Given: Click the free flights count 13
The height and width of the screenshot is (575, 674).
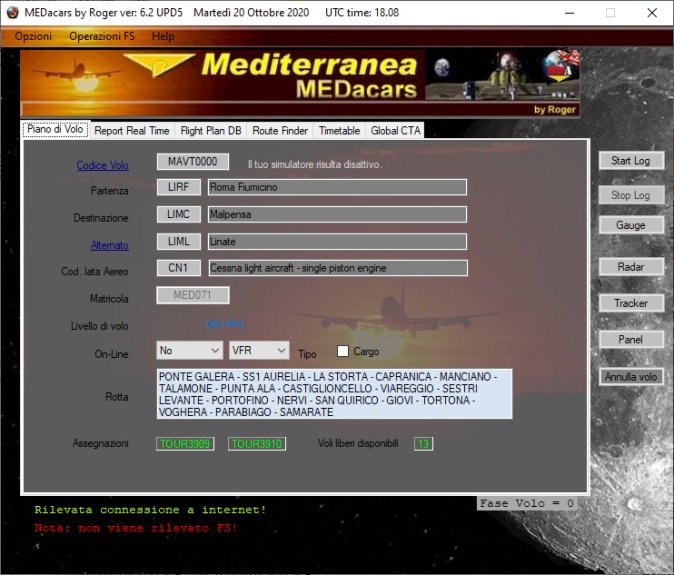Looking at the screenshot, I should pyautogui.click(x=423, y=443).
